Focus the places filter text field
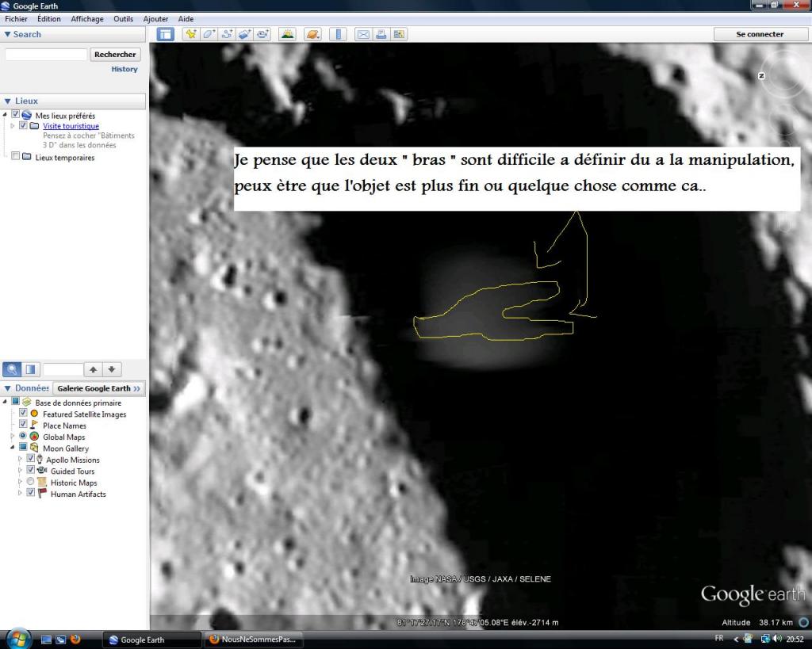 coord(63,369)
